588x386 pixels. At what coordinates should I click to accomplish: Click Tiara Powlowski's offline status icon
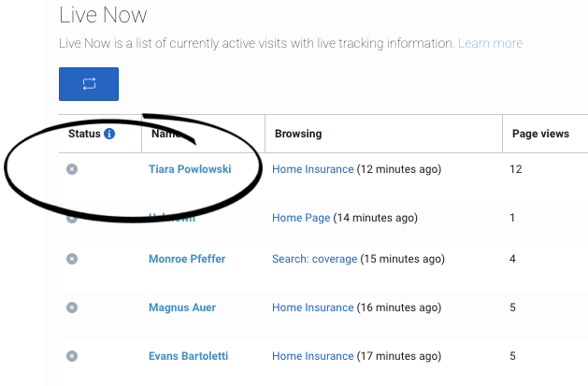72,169
